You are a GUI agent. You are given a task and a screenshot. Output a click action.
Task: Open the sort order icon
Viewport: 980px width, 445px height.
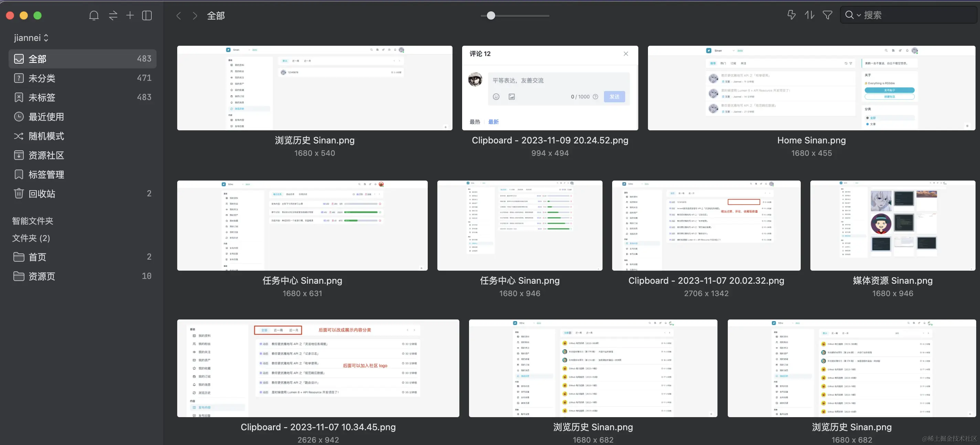point(809,15)
